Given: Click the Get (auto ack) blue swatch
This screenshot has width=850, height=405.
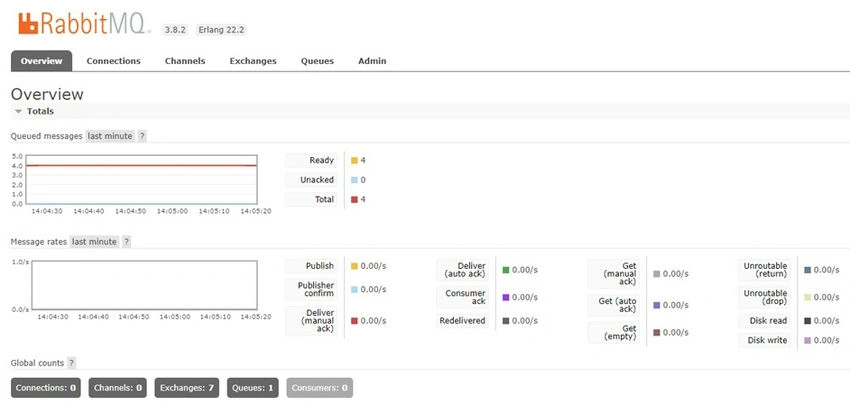Looking at the screenshot, I should (656, 305).
